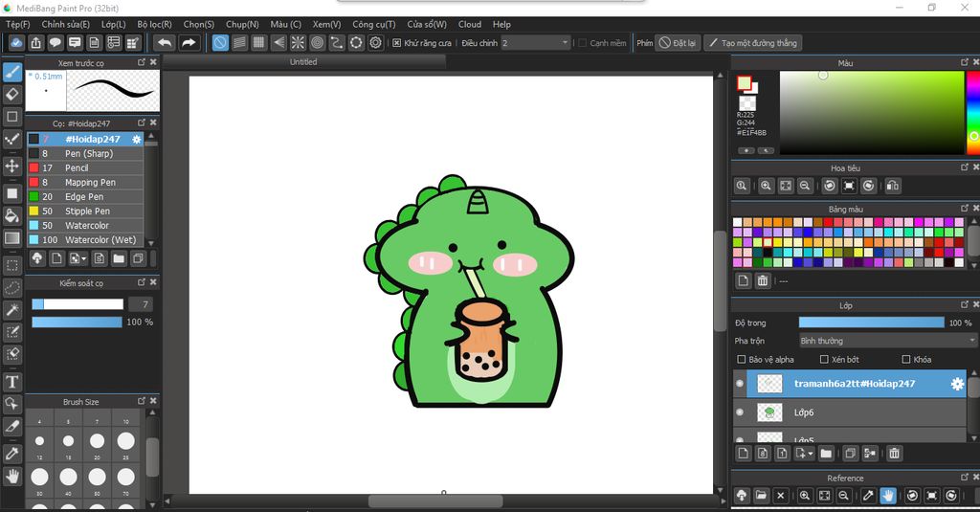Close the Xem trước cọ panel

(x=153, y=62)
